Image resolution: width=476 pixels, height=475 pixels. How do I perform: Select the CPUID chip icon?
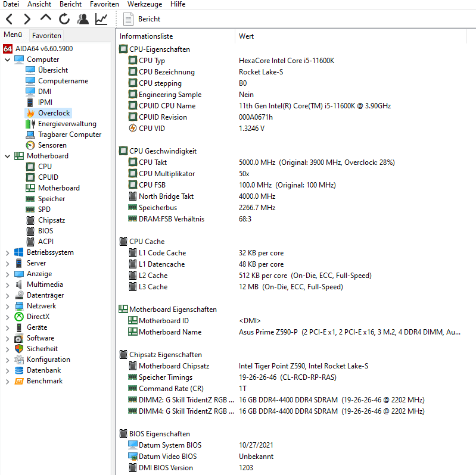tap(30, 177)
